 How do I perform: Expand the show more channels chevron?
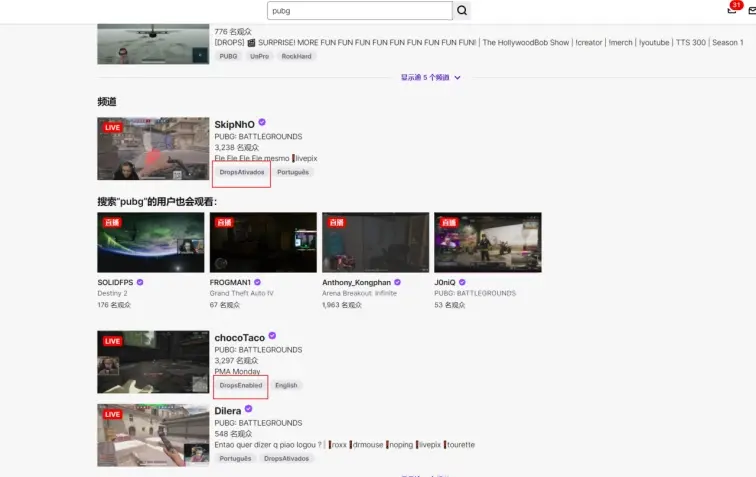pyautogui.click(x=457, y=78)
